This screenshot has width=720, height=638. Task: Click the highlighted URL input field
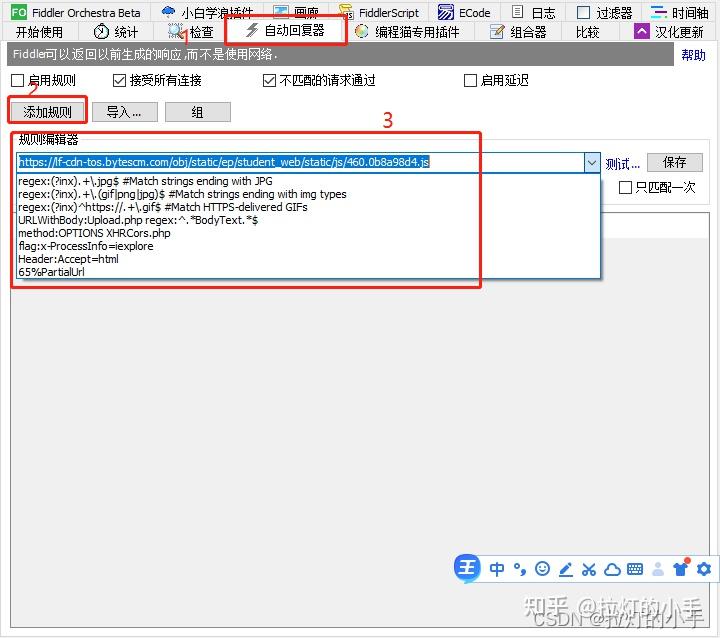point(301,162)
